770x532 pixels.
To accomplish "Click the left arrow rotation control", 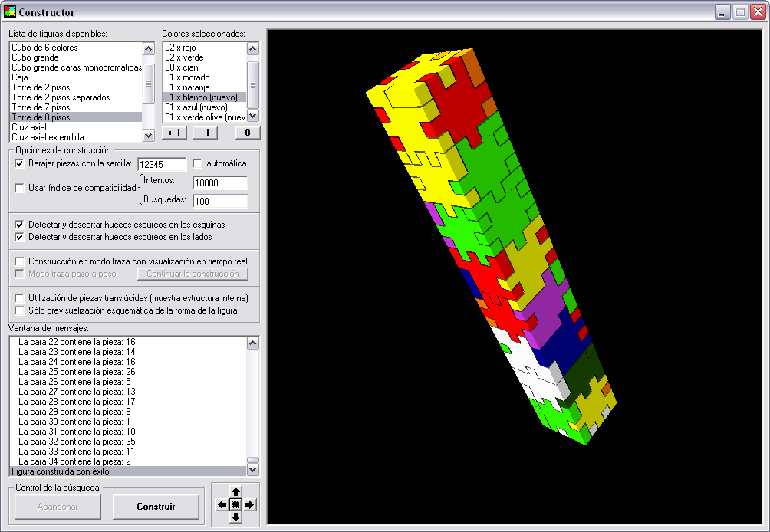I will (222, 504).
